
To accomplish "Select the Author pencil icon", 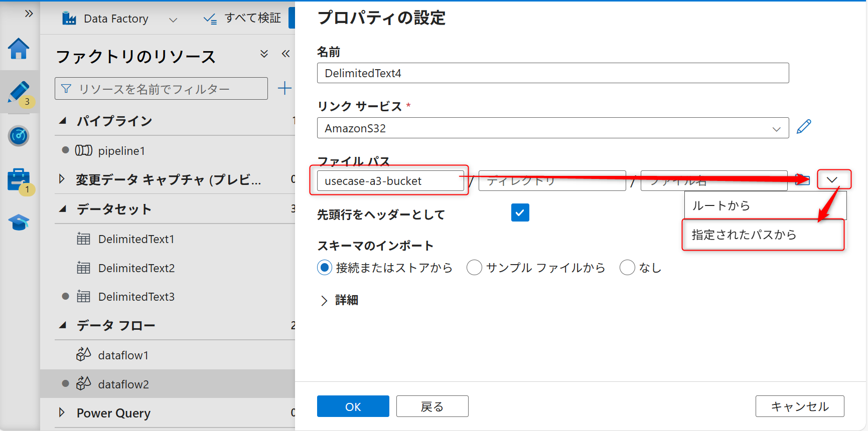I will pos(19,92).
